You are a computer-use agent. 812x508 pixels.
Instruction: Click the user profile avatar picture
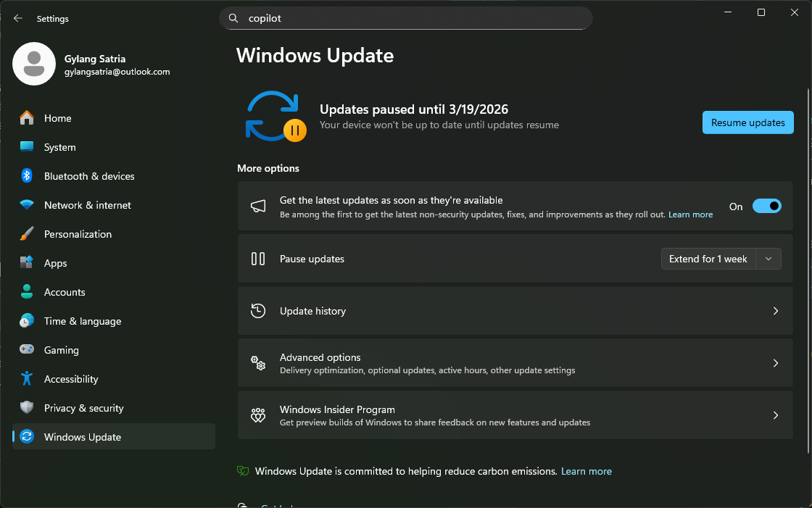34,64
